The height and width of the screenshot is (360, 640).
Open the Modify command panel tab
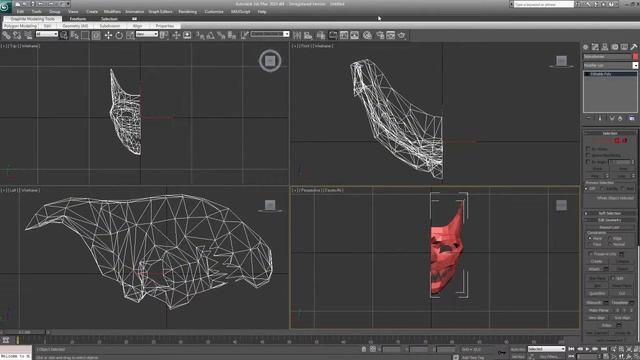595,47
